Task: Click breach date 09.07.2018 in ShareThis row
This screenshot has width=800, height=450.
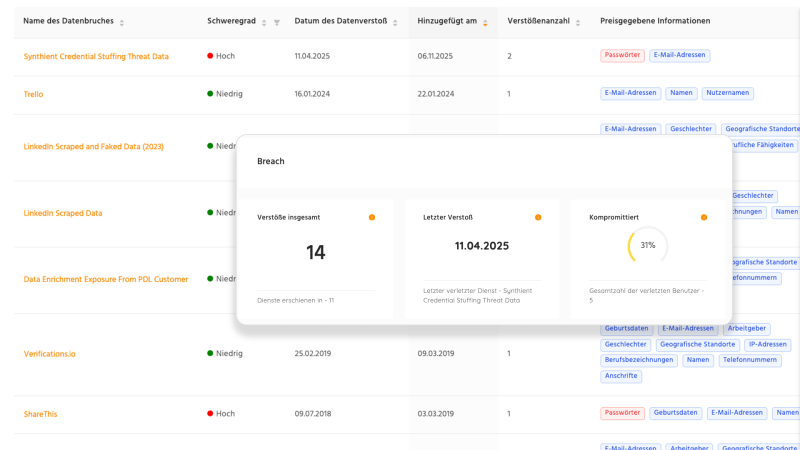Action: [x=313, y=414]
